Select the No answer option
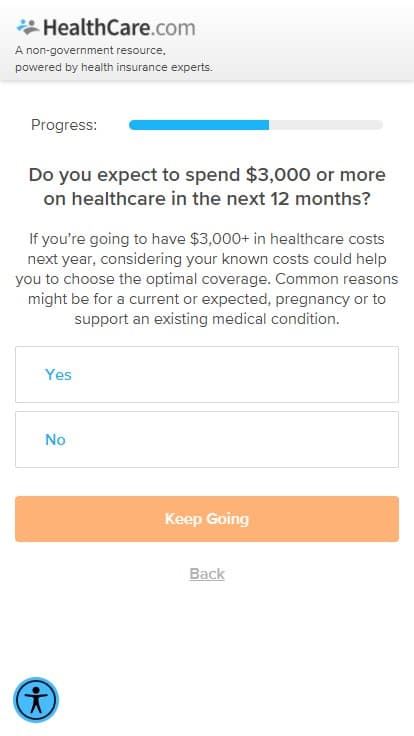Screen dimensions: 414x736 click(207, 439)
